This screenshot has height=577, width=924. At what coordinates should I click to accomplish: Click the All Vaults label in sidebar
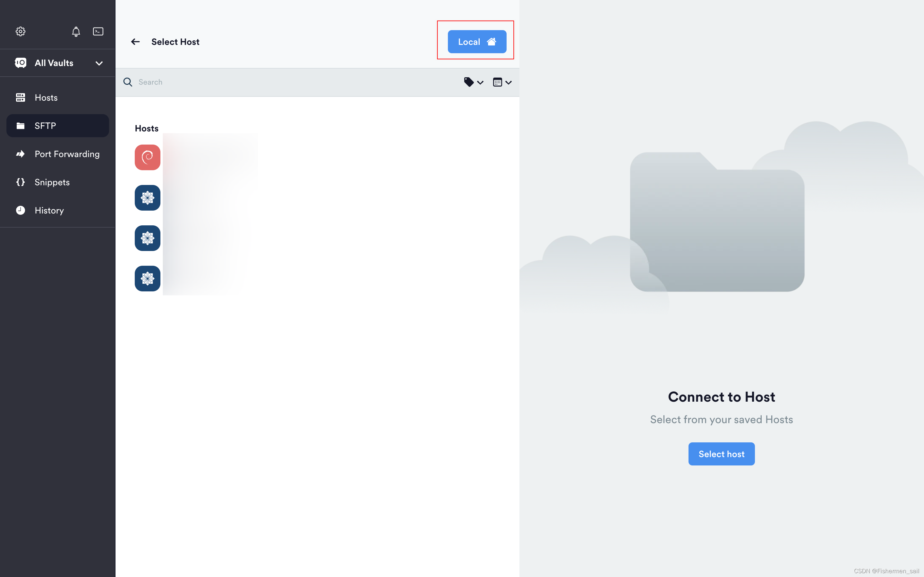click(54, 63)
